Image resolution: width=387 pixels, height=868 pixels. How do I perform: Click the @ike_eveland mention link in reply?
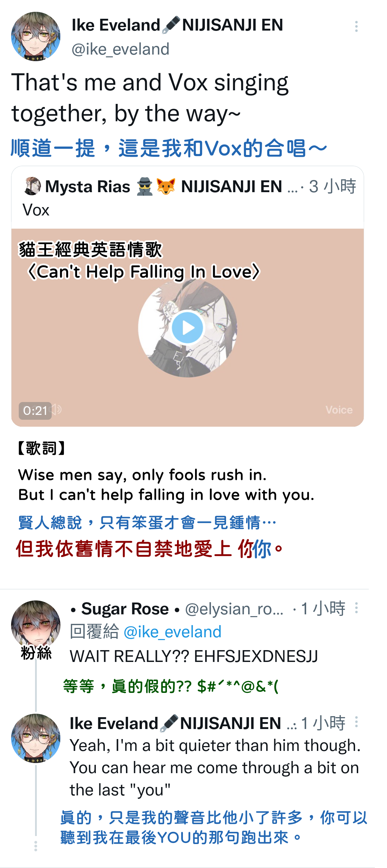pyautogui.click(x=173, y=632)
